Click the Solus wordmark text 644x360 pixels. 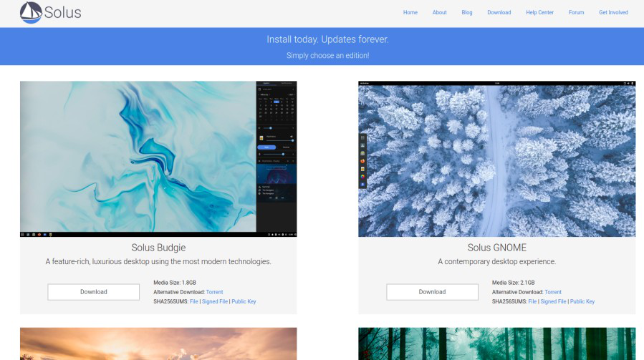[62, 12]
